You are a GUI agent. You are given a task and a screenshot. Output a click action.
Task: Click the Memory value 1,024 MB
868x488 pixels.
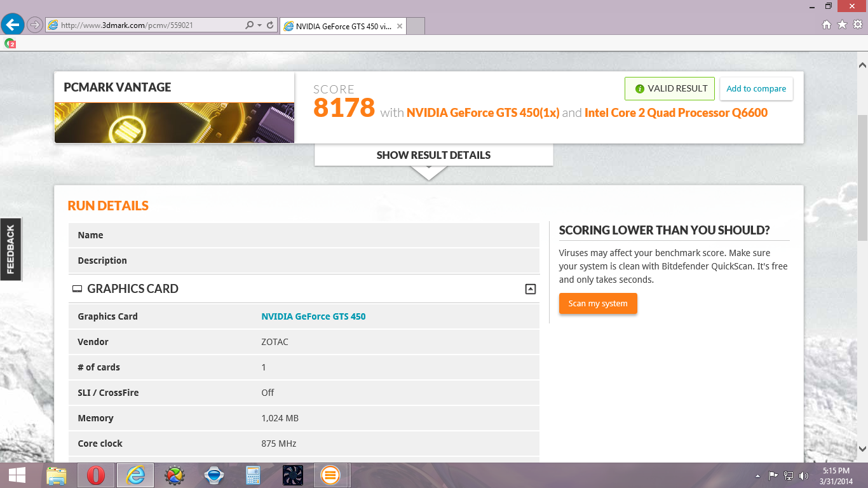[x=280, y=418]
